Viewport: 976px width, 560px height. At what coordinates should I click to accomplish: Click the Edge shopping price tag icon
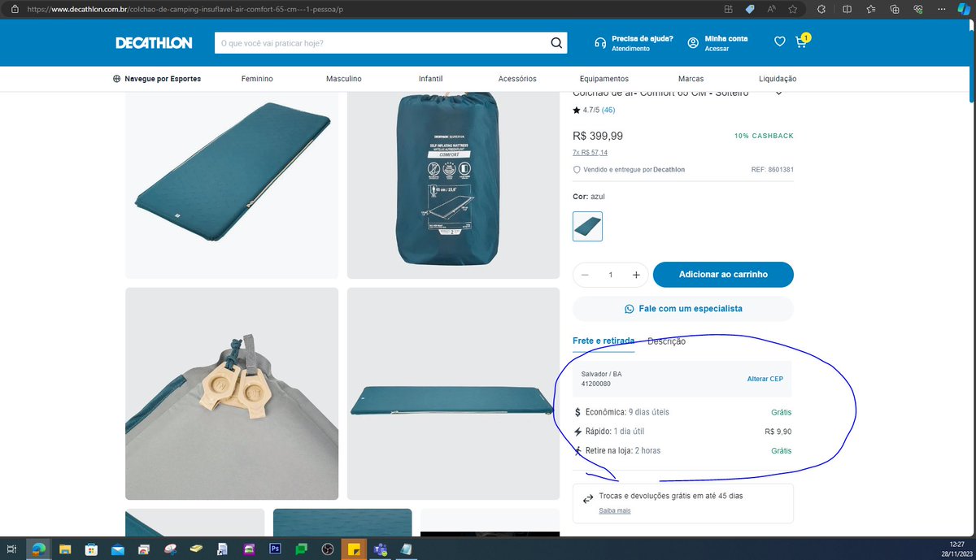coord(749,8)
